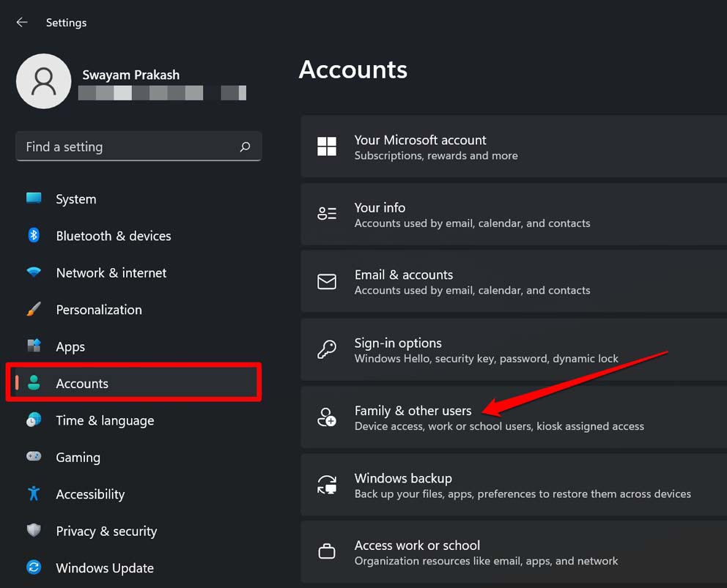Open Network & internet settings
The height and width of the screenshot is (588, 727).
point(111,272)
